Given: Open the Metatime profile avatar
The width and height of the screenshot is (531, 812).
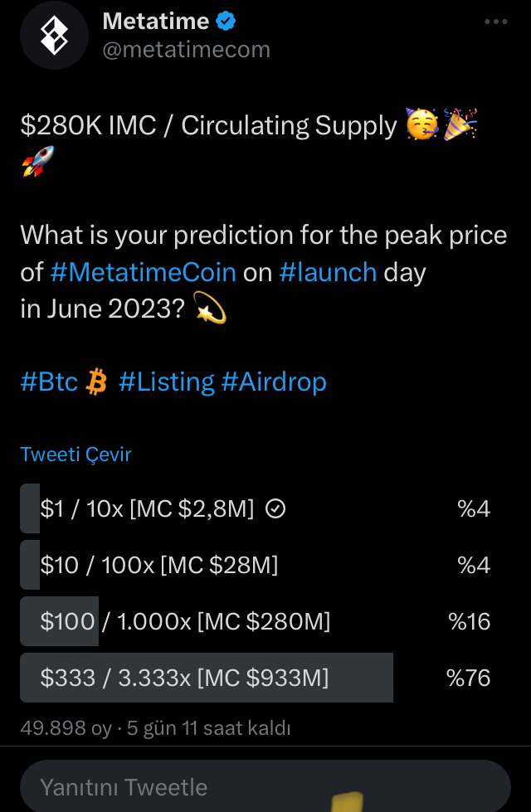Looking at the screenshot, I should pos(54,35).
